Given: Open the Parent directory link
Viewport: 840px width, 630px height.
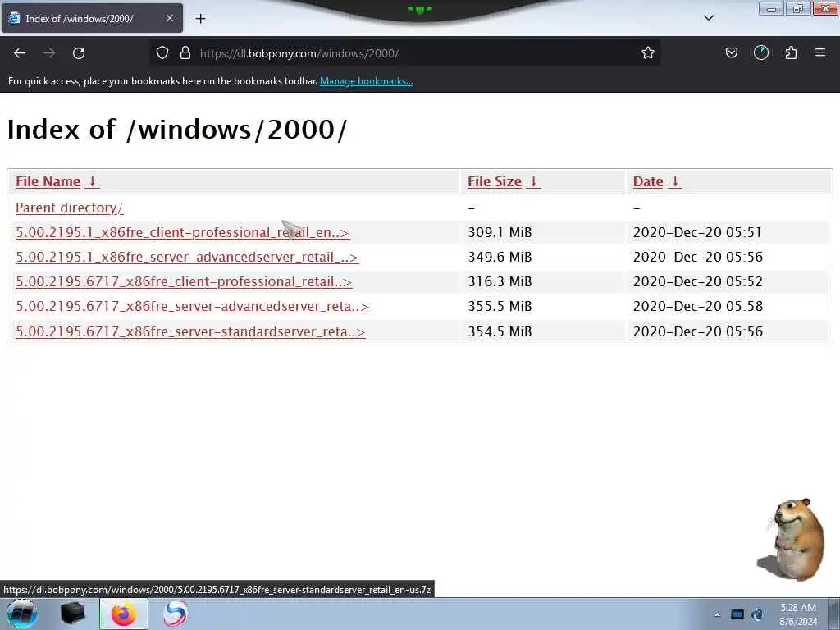Looking at the screenshot, I should [x=70, y=208].
